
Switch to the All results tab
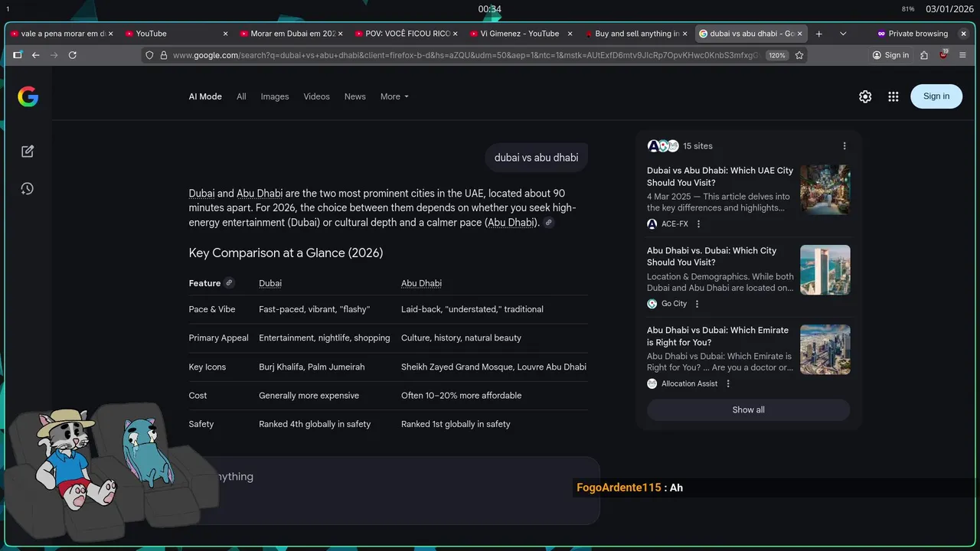241,96
